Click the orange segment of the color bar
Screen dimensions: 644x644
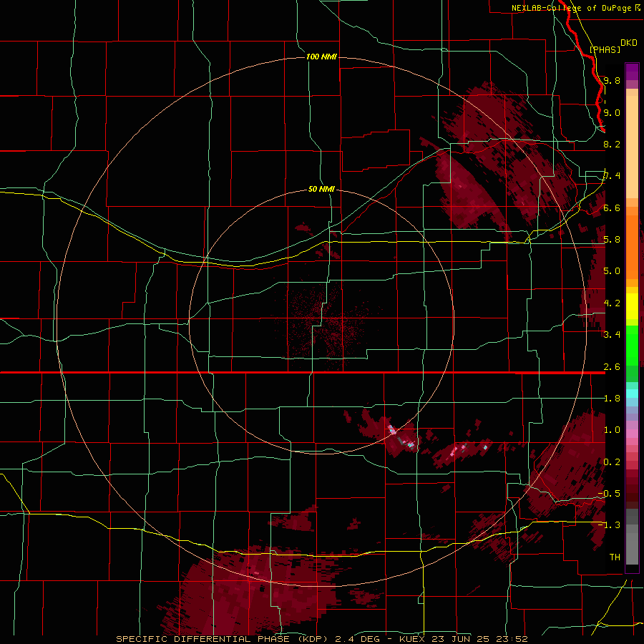click(x=632, y=246)
